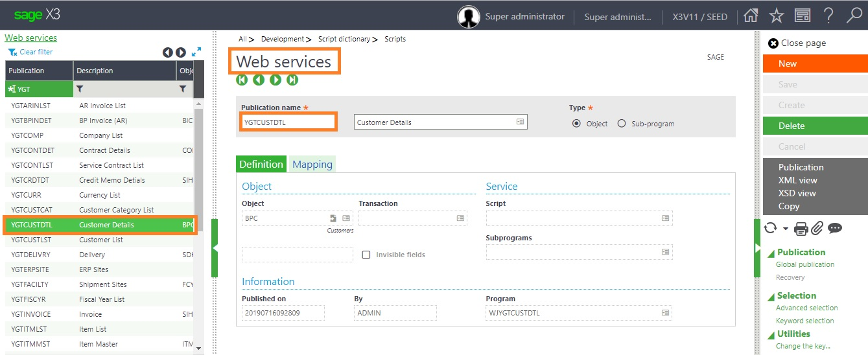
Task: Click the Global publication link
Action: click(805, 264)
